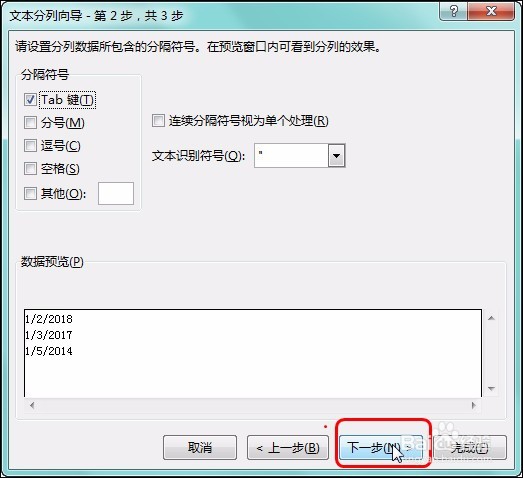This screenshot has height=478, width=523.
Task: Open the 文本识别符号 dropdown arrow
Action: 336,155
